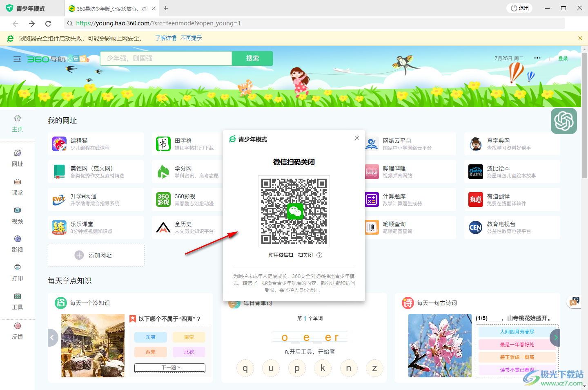
Task: Click the page vertical scrollbar
Action: [584, 114]
